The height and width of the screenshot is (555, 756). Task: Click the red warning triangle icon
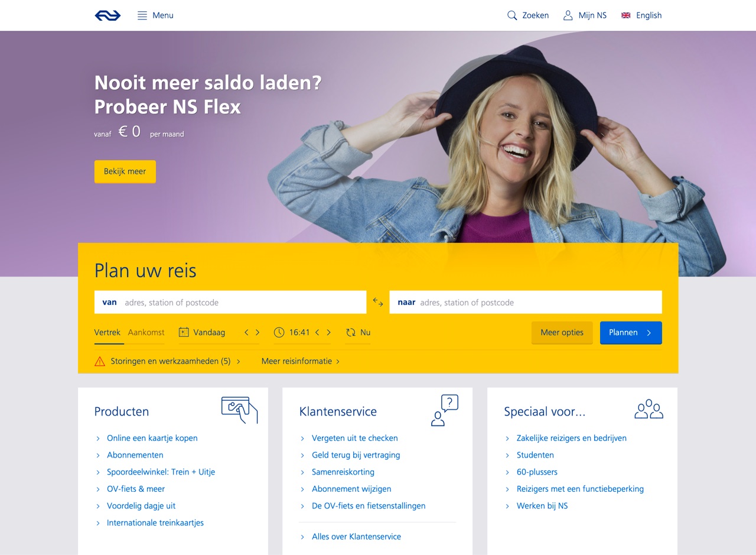tap(100, 361)
